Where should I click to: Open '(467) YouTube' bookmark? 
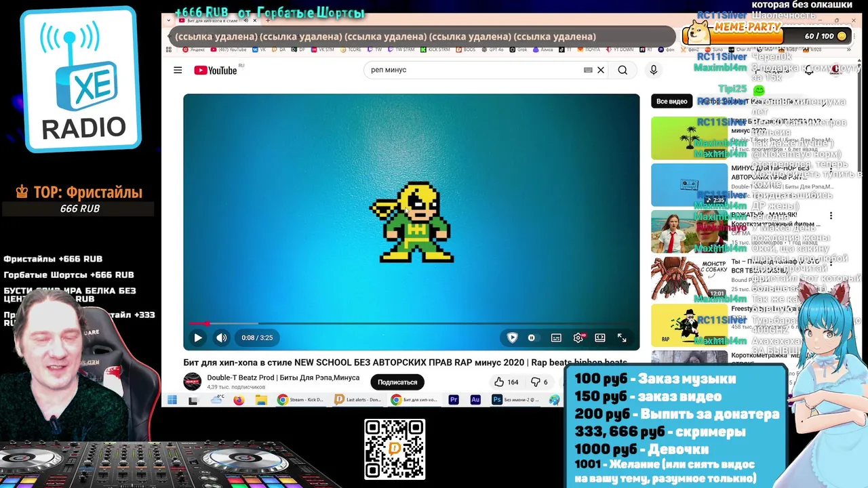click(229, 49)
